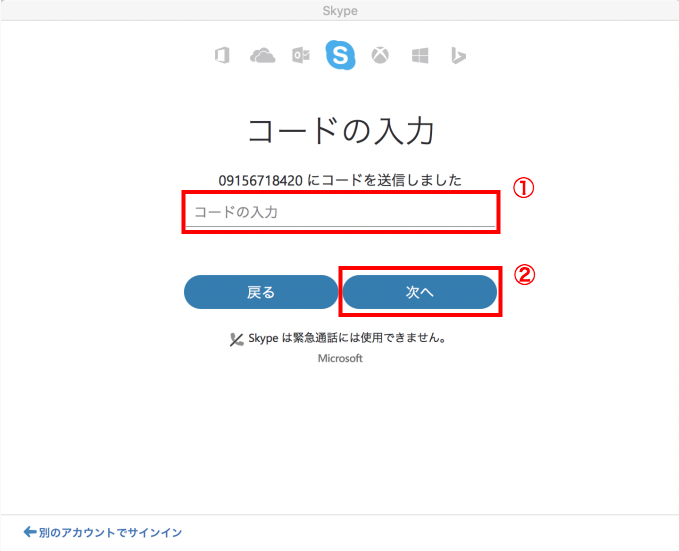Image resolution: width=679 pixels, height=551 pixels.
Task: Open the 別のアカウントでサインイン link
Action: (110, 533)
